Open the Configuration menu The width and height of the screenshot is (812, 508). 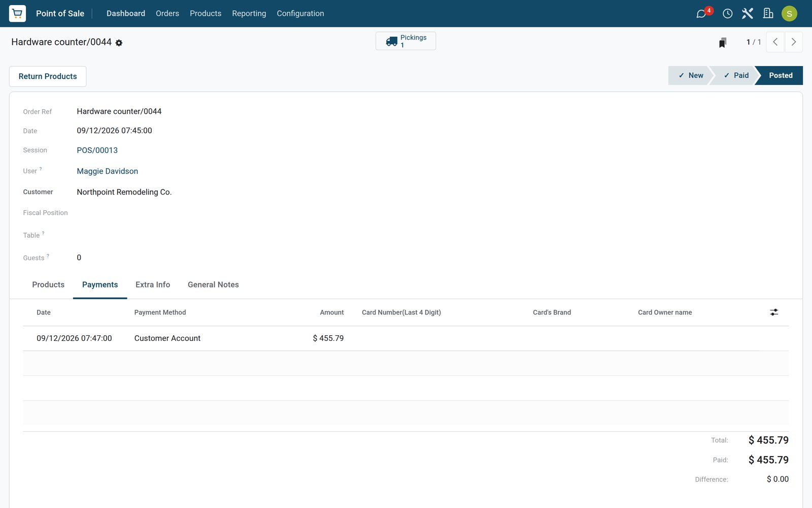[x=300, y=13]
